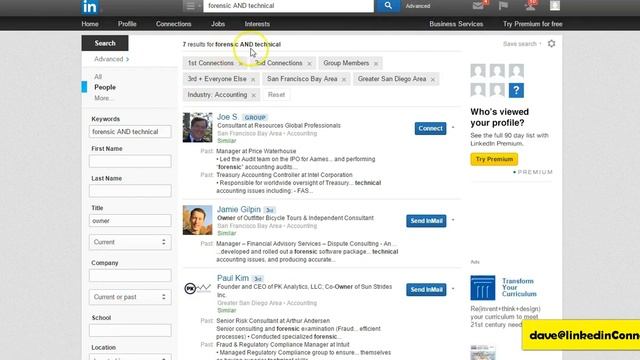
Task: Click the PK Analytics logo thumbnail
Action: pos(198,289)
